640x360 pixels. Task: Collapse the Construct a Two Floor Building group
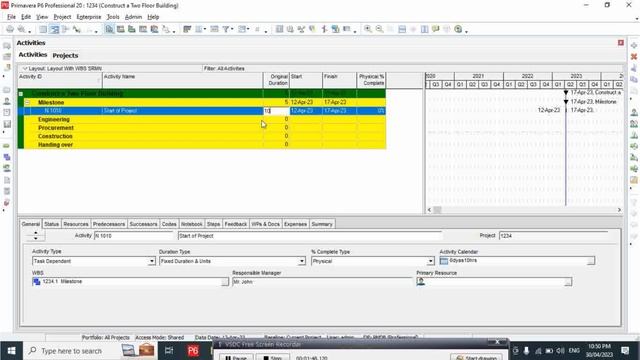click(21, 93)
